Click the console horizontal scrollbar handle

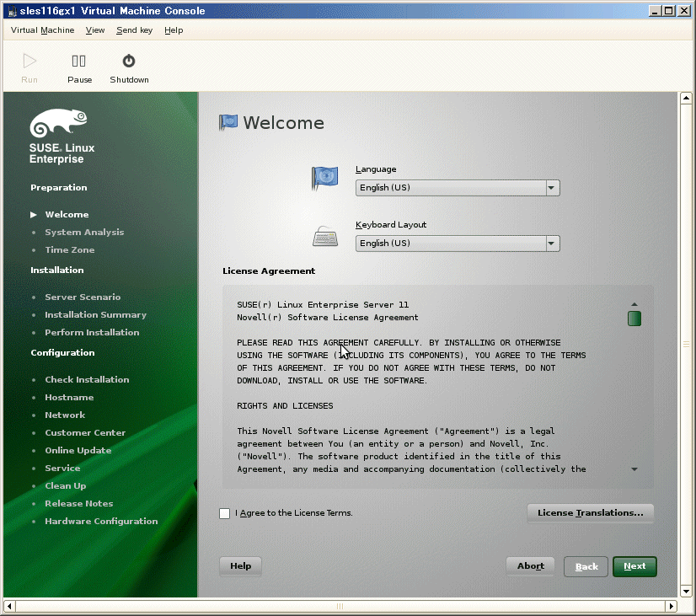click(340, 606)
